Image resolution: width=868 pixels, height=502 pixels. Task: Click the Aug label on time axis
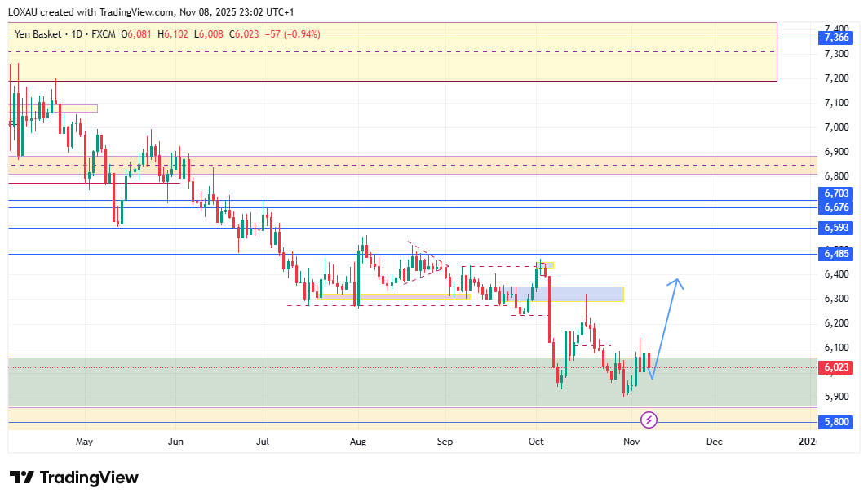[357, 442]
